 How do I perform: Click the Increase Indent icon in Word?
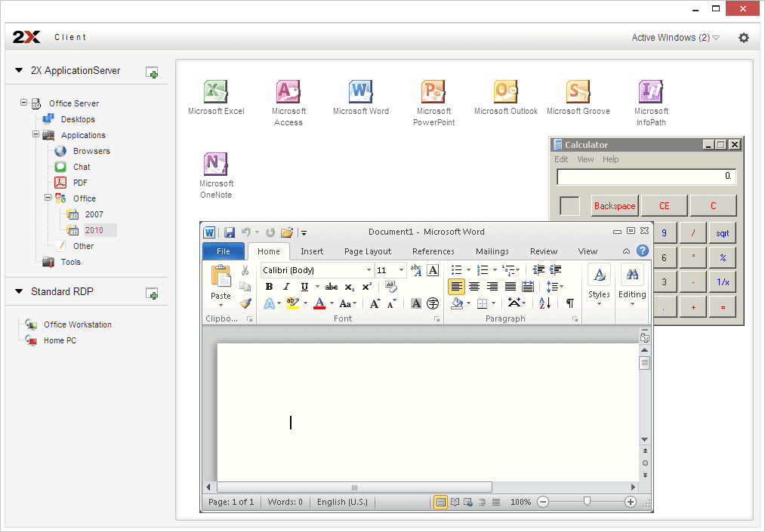point(555,269)
